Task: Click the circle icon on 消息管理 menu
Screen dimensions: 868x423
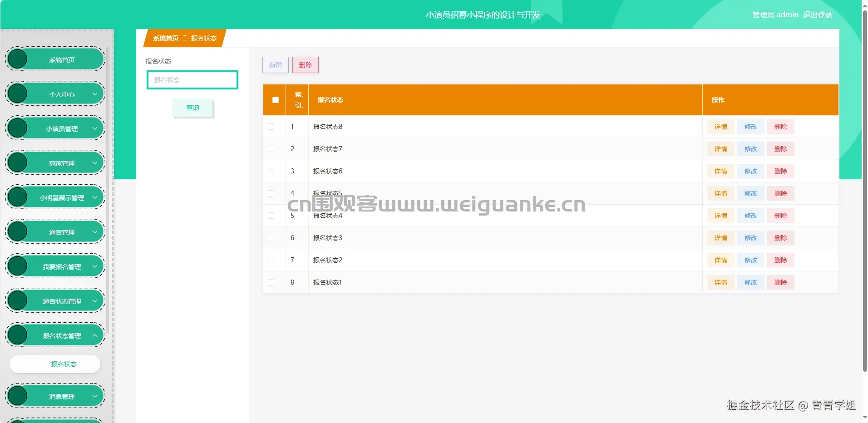Action: coord(18,396)
